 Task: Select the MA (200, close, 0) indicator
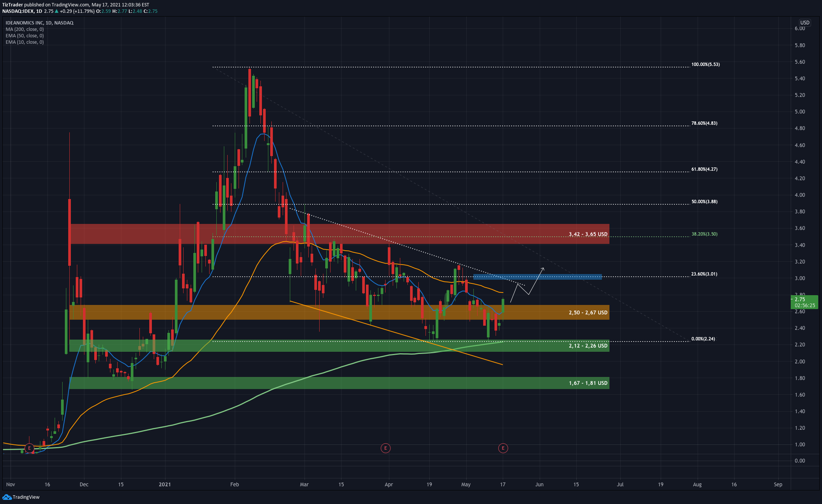tap(24, 29)
